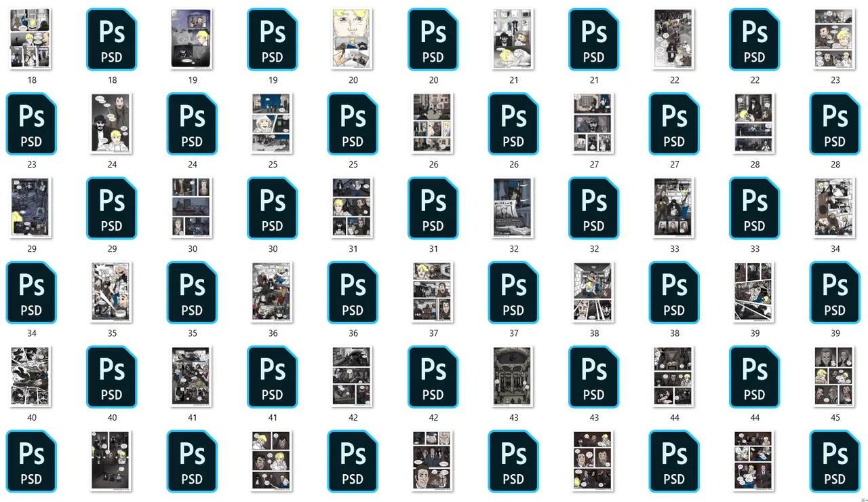868x502 pixels.
Task: Select the PSD file icon labeled 19
Action: coord(273,39)
